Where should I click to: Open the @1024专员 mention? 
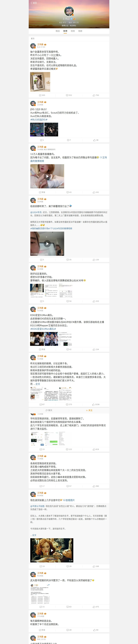(36, 212)
